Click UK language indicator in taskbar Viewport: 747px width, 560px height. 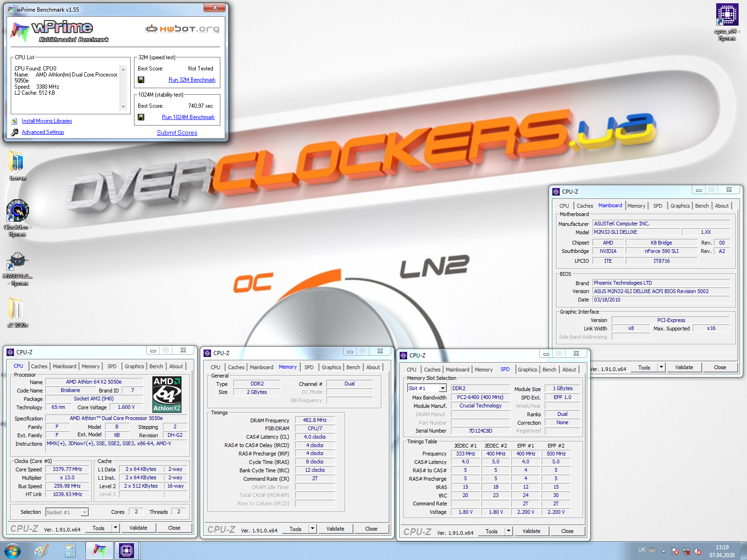(x=642, y=550)
